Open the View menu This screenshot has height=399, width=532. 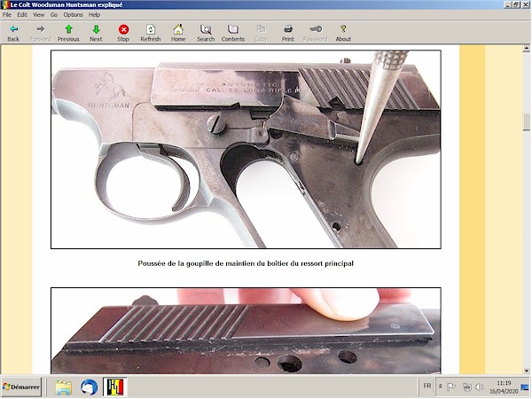pyautogui.click(x=38, y=14)
